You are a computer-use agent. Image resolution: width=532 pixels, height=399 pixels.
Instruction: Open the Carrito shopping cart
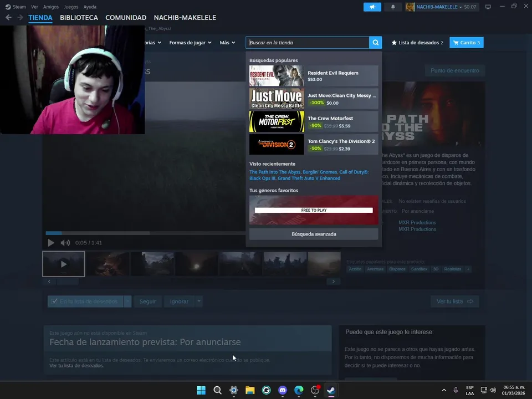coord(467,43)
